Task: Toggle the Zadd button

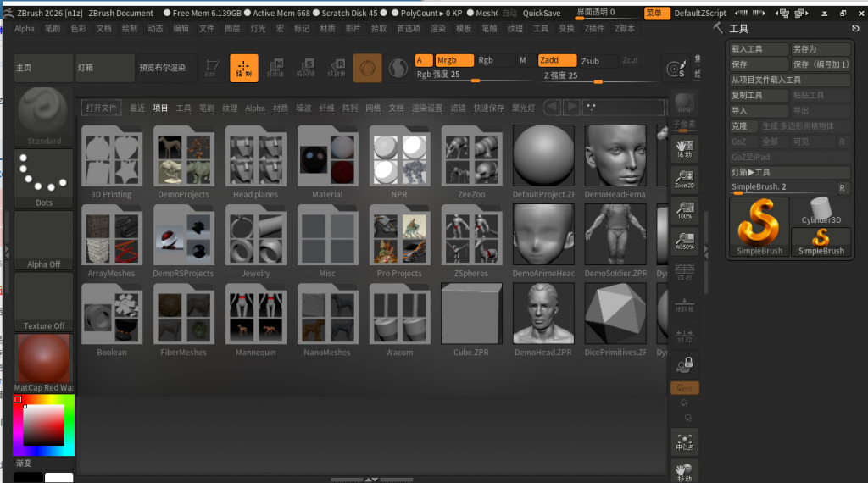Action: [557, 60]
